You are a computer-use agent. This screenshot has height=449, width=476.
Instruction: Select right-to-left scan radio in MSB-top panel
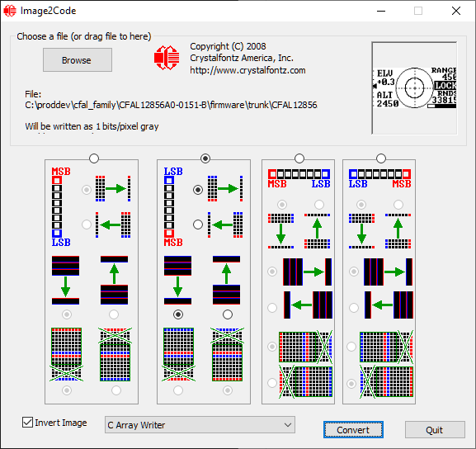tap(87, 224)
